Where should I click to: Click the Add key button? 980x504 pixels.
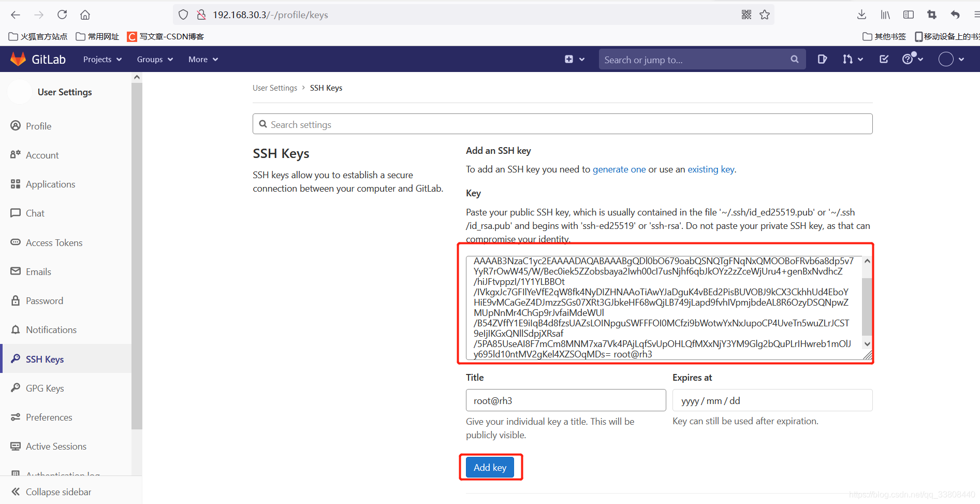(x=490, y=467)
